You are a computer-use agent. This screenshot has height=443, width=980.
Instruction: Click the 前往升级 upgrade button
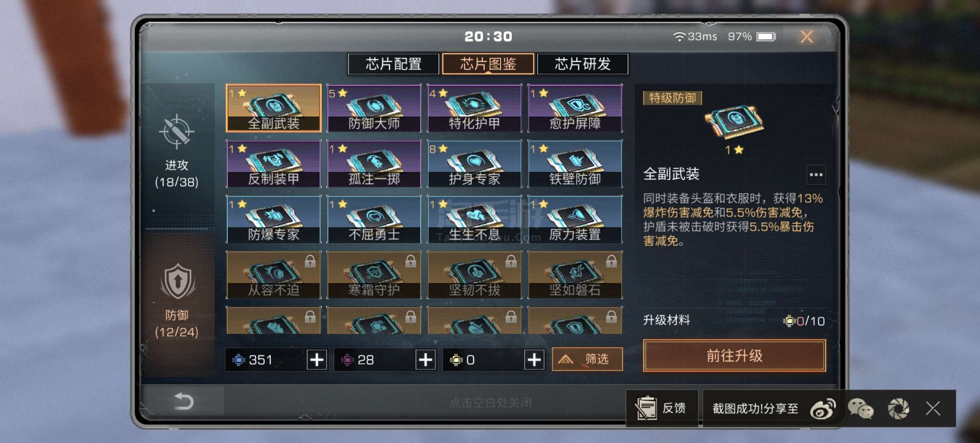[x=735, y=356]
